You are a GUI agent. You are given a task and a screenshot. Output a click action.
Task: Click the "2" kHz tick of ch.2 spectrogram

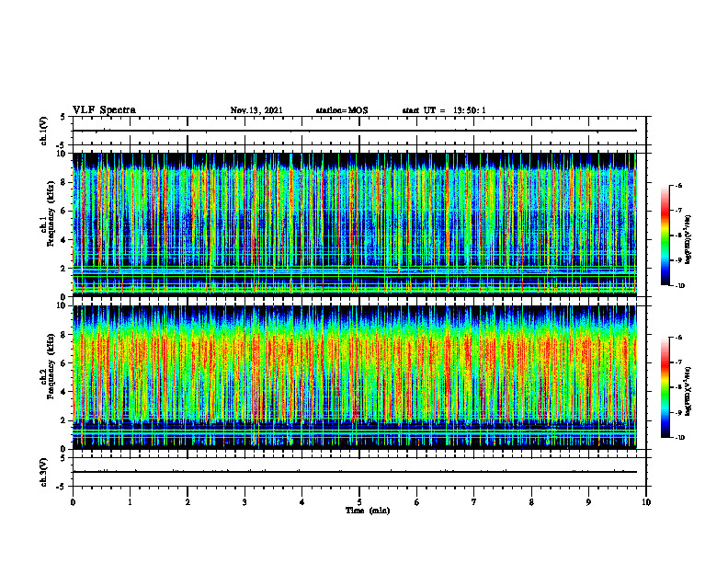[x=64, y=420]
